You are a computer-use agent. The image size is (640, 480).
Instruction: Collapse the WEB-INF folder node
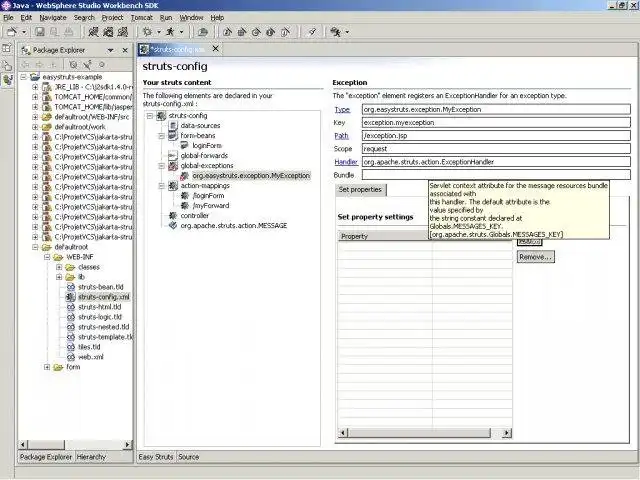tap(47, 257)
